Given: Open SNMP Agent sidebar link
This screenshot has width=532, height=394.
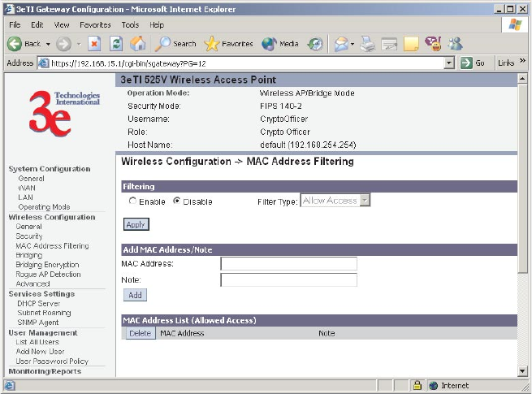Looking at the screenshot, I should click(x=38, y=323).
